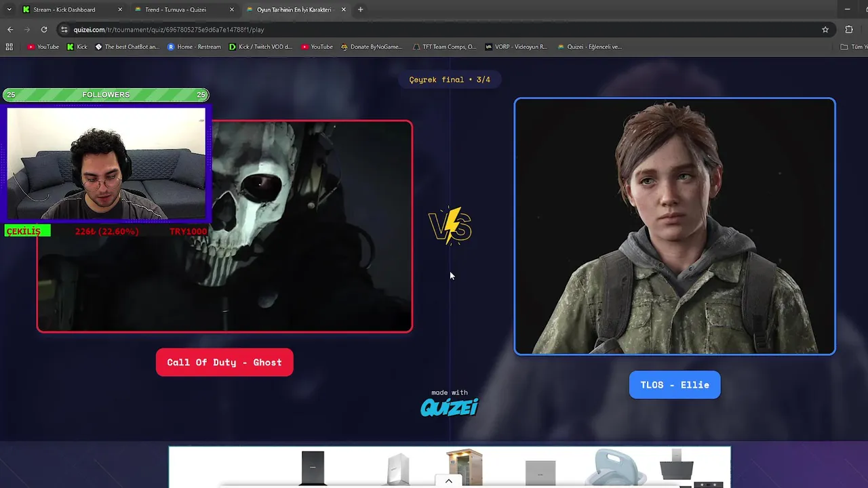Open The best ChatBot bookmark
The image size is (868, 488).
click(127, 47)
